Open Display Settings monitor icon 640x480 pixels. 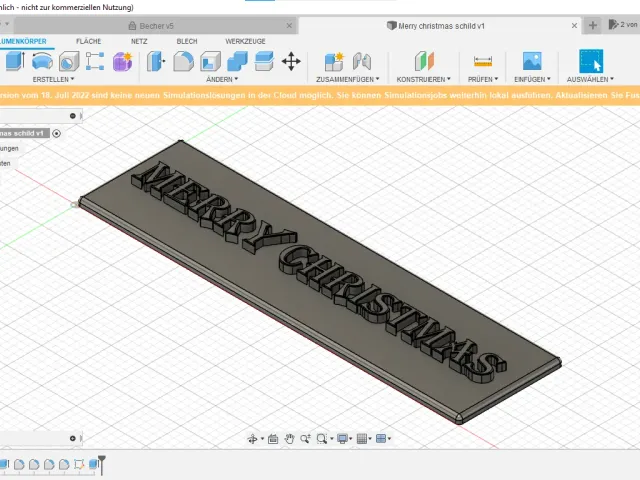pos(342,439)
